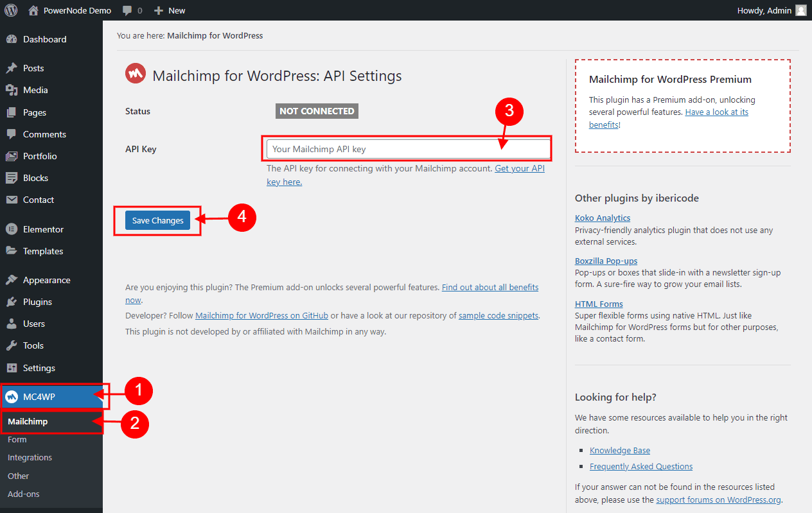Click the Get your API key here link
Screen dimensions: 812x513
pyautogui.click(x=519, y=168)
